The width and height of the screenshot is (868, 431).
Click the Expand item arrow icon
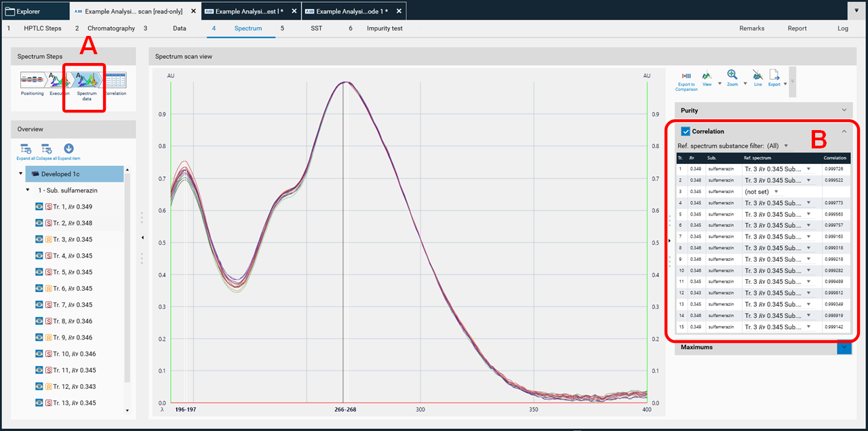[68, 149]
